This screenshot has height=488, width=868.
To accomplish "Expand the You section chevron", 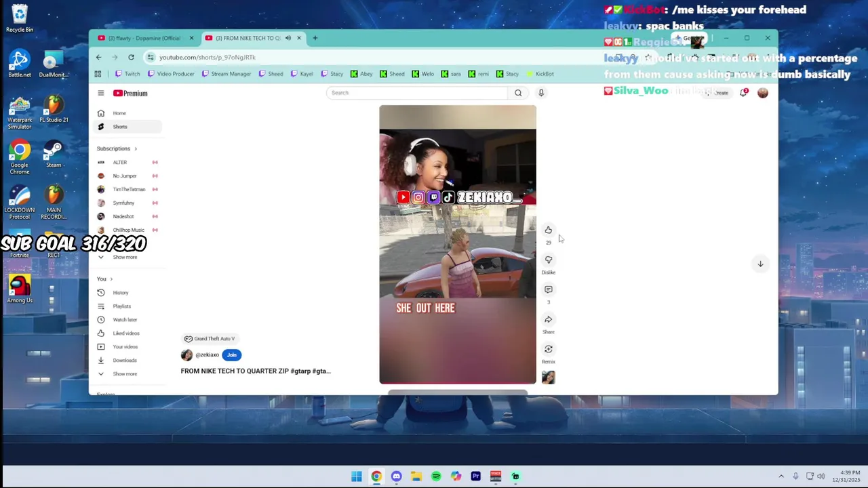I will pos(111,279).
